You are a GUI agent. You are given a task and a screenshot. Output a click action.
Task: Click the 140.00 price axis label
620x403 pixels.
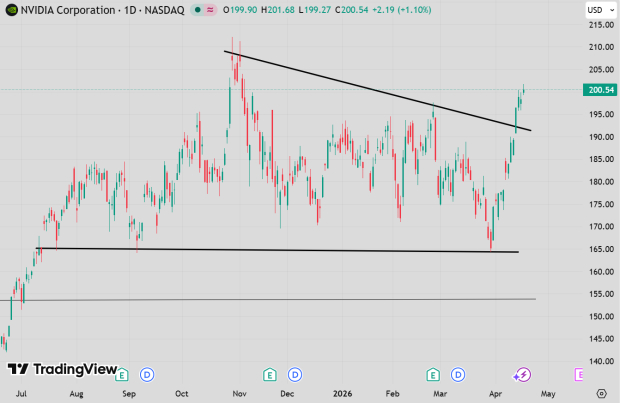[x=601, y=361]
